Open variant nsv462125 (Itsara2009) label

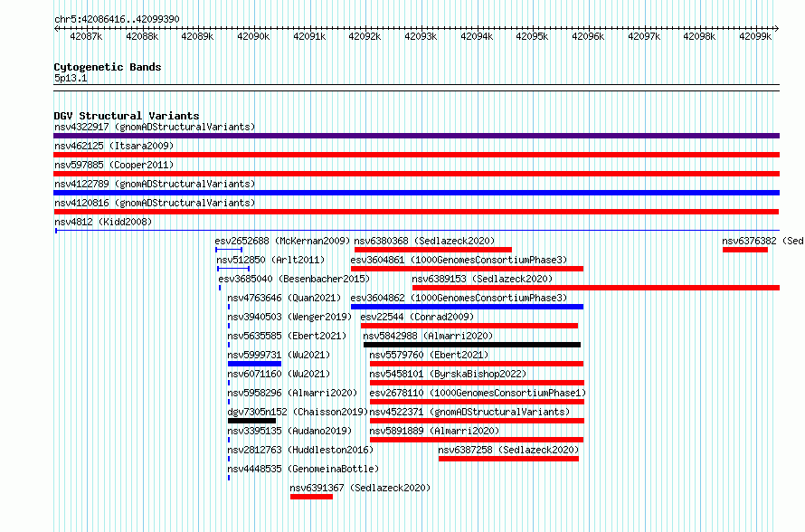[x=114, y=146]
